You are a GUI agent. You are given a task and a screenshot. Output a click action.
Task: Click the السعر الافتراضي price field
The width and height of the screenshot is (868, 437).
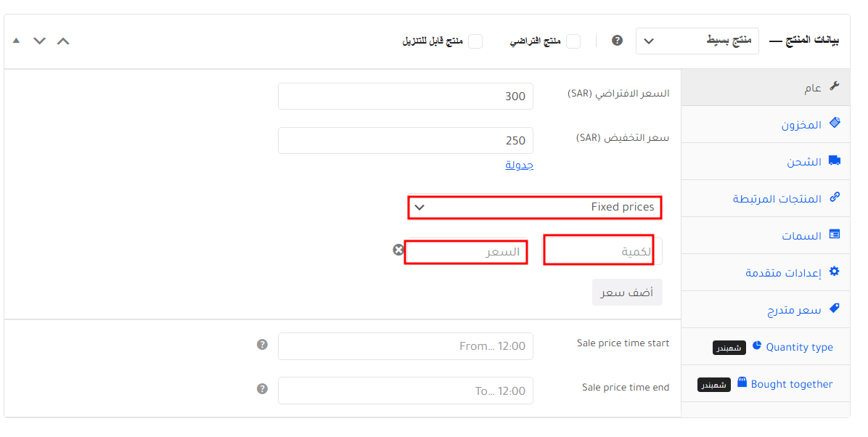(x=406, y=97)
